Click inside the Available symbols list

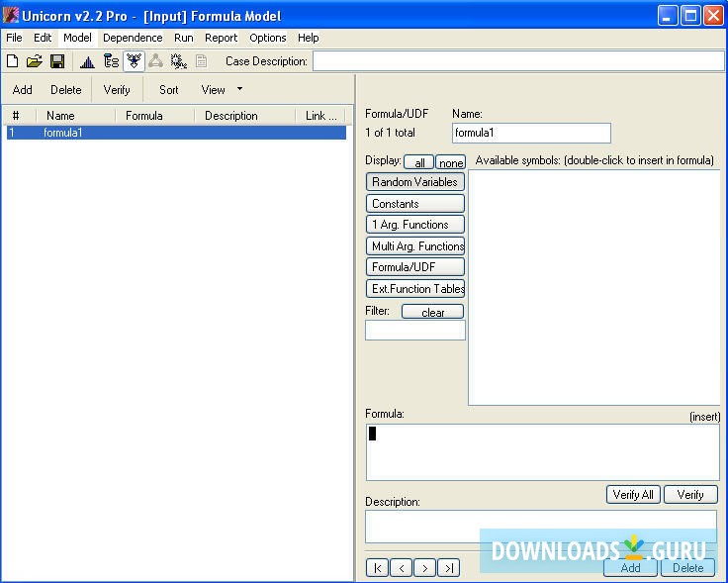(x=594, y=288)
